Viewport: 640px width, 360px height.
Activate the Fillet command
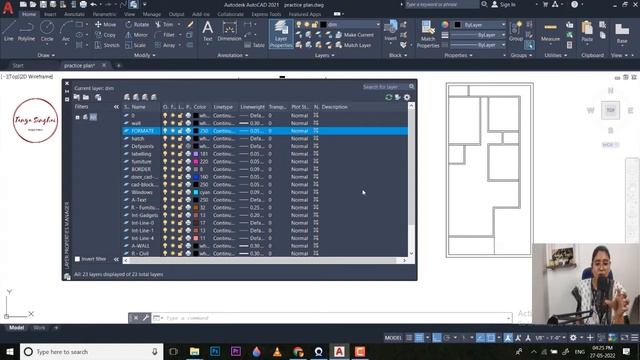[x=165, y=35]
